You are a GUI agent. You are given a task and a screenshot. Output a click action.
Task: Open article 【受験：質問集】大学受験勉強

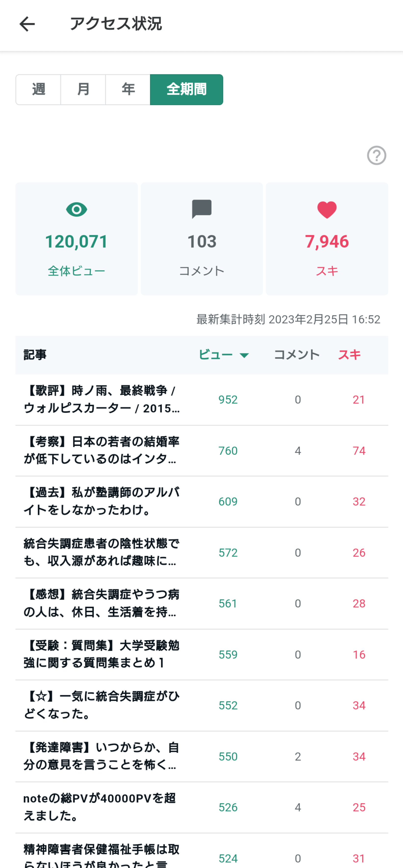tap(102, 654)
